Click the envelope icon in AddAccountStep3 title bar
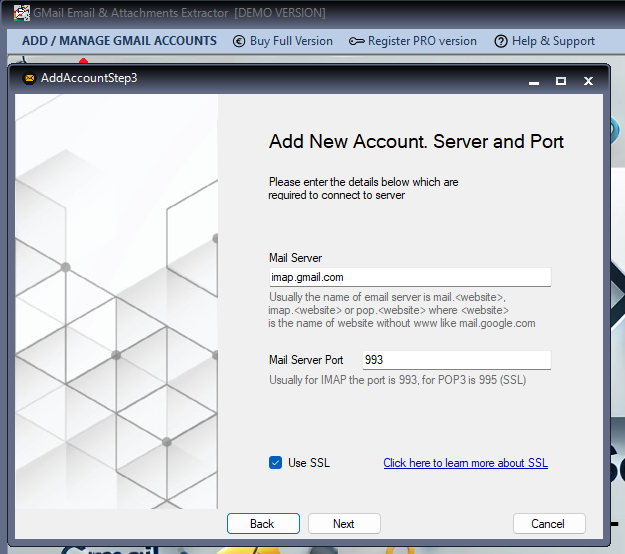 click(29, 78)
